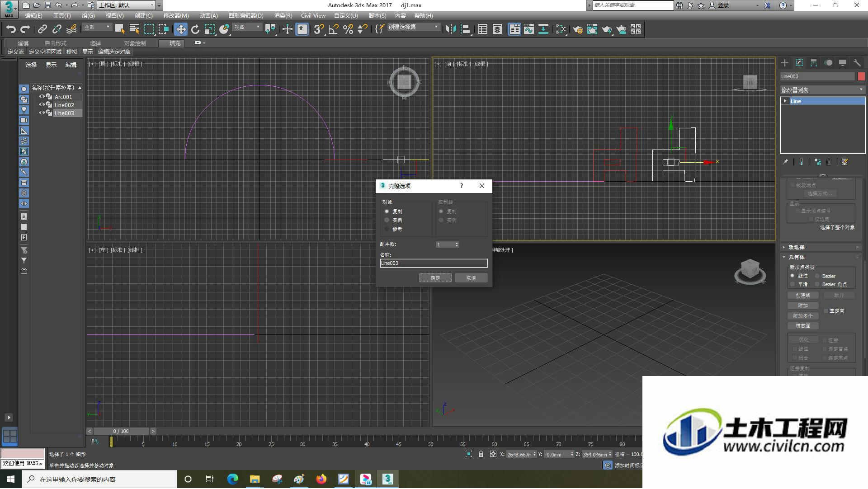Open the Display command panel tab
This screenshot has height=489, width=868.
tap(843, 63)
